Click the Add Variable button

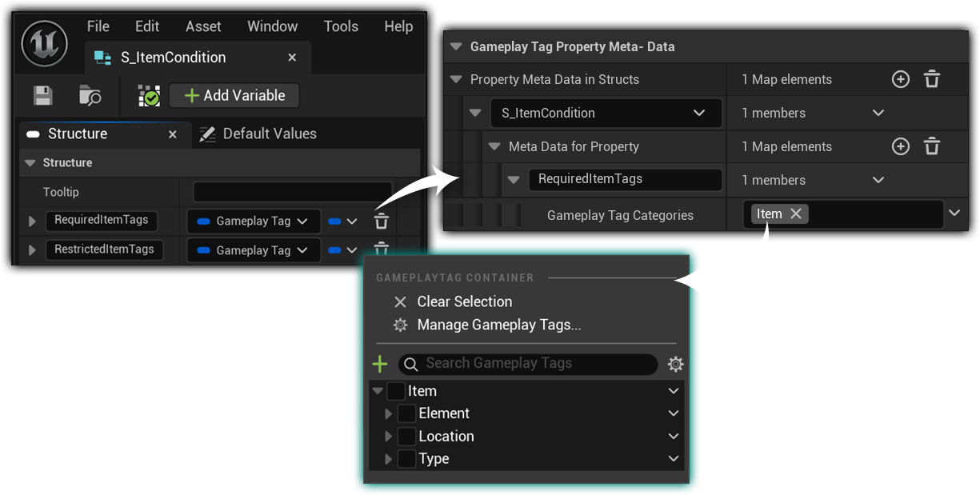click(x=234, y=96)
